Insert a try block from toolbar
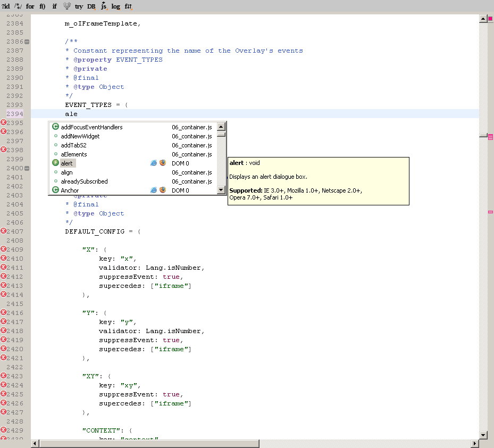The image size is (494, 448). point(79,6)
